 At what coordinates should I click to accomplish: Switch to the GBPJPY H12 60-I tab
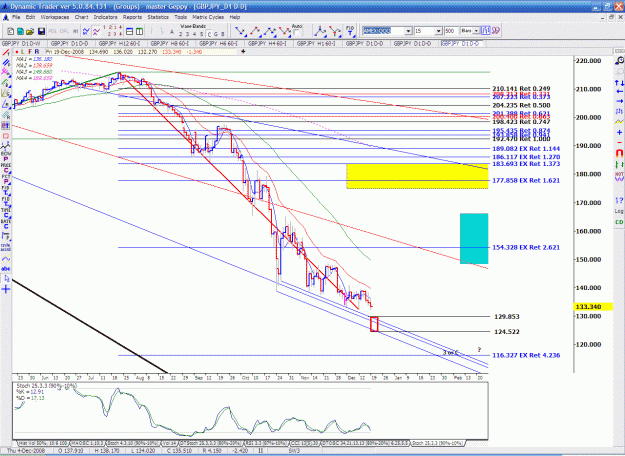pos(118,43)
